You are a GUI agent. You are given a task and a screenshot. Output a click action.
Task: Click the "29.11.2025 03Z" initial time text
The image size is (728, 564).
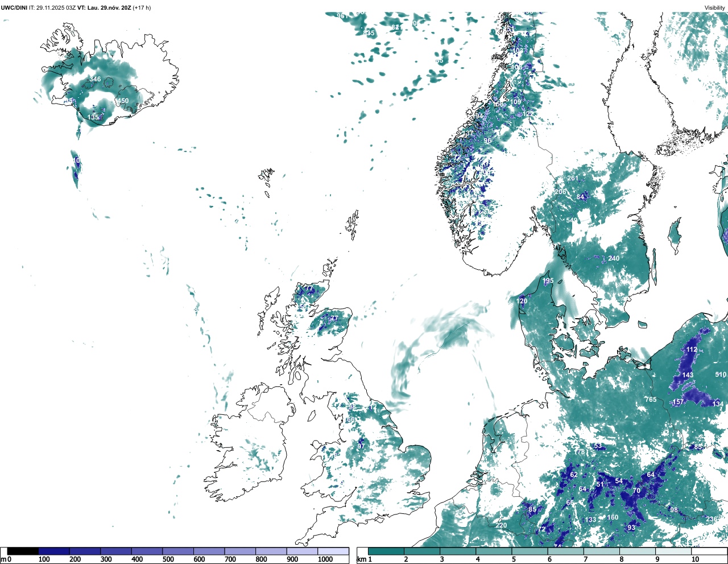coord(56,7)
